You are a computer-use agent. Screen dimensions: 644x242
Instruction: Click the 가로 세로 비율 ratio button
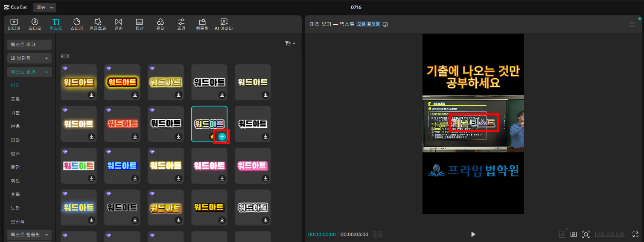coord(610,234)
